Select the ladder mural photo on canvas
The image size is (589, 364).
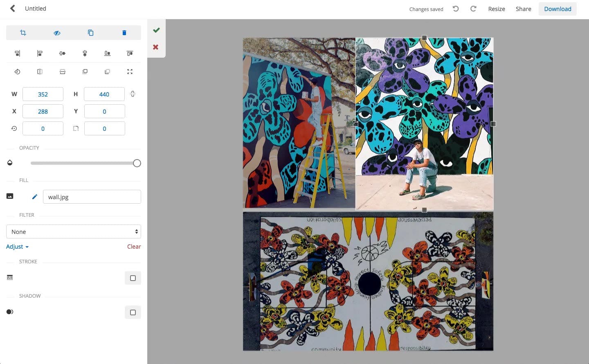(299, 123)
